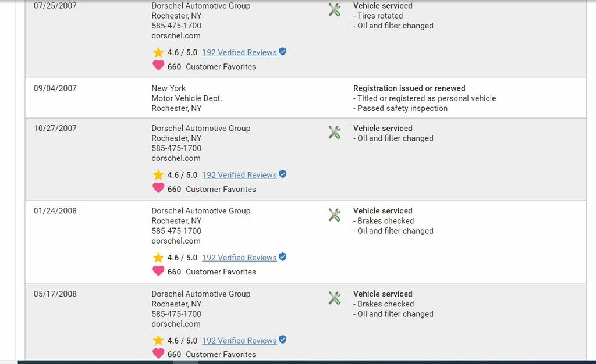
Task: Click dorschel.com in the 10/27/2007 entry
Action: coord(176,158)
